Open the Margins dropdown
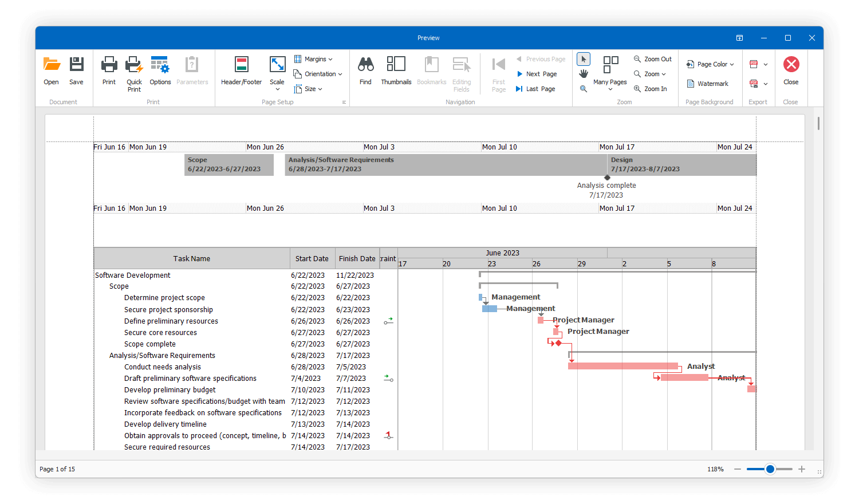 314,58
